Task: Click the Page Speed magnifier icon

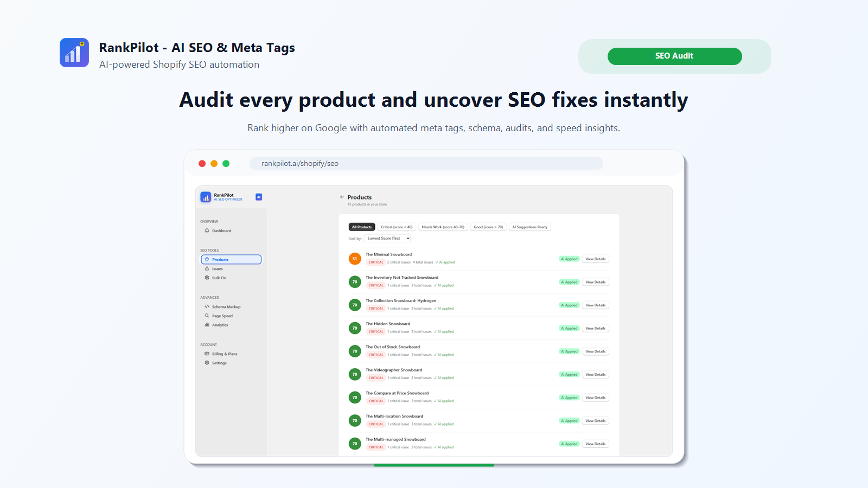Action: (x=207, y=316)
